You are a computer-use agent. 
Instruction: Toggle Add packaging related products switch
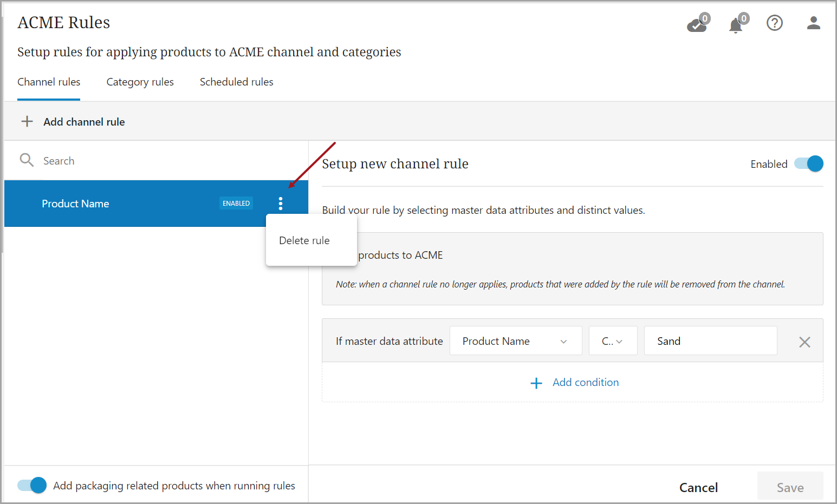point(32,485)
